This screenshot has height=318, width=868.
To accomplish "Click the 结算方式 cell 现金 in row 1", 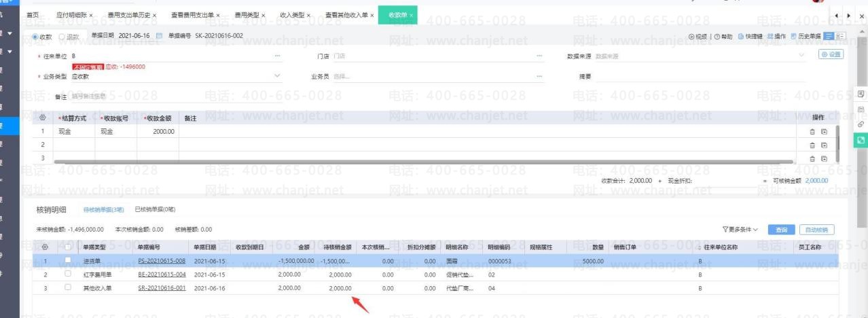I will tap(74, 132).
